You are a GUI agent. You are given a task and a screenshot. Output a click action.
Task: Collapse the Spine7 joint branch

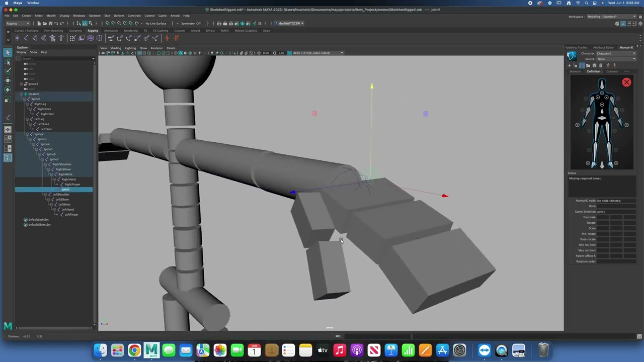point(42,159)
